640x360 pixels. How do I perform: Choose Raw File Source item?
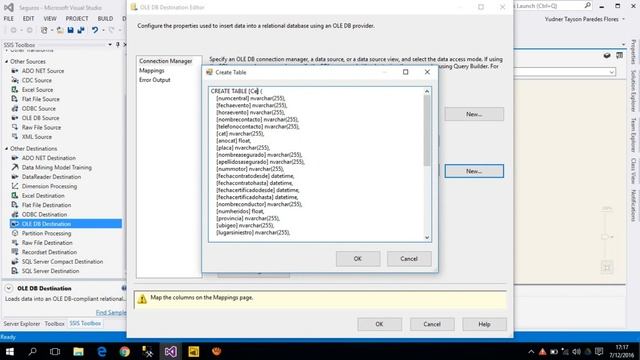[41, 127]
